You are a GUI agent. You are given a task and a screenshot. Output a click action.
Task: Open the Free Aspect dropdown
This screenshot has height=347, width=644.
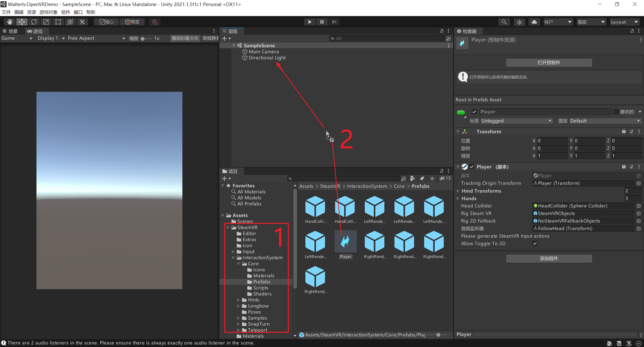click(x=96, y=38)
